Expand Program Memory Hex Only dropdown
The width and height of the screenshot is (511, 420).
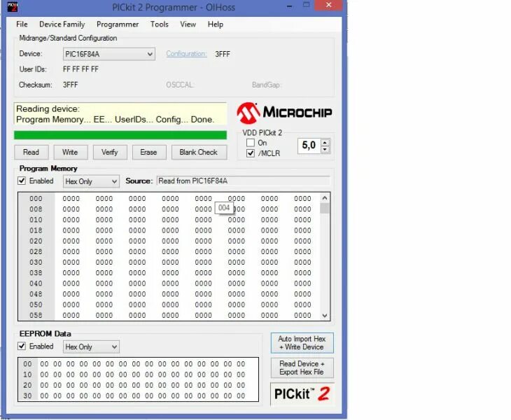pos(91,181)
